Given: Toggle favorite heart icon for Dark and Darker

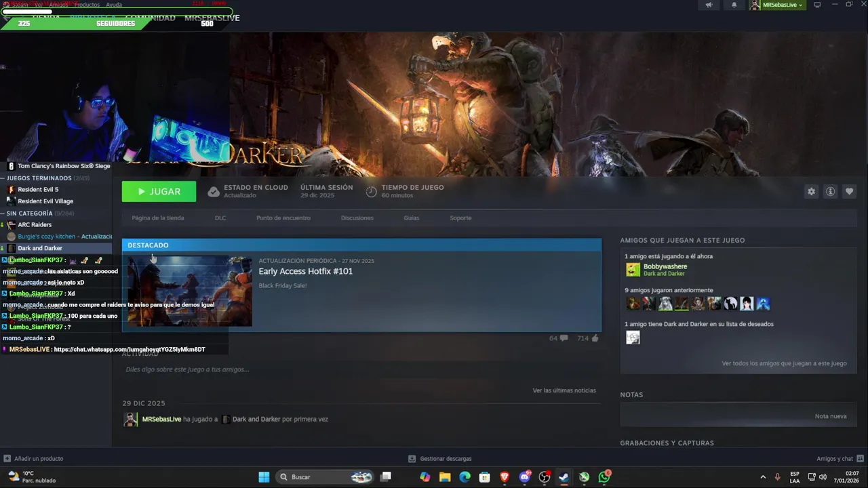Looking at the screenshot, I should [849, 192].
